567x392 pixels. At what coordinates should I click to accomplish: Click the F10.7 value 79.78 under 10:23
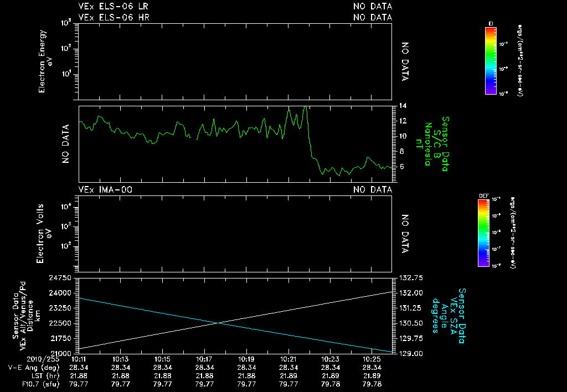coord(330,384)
